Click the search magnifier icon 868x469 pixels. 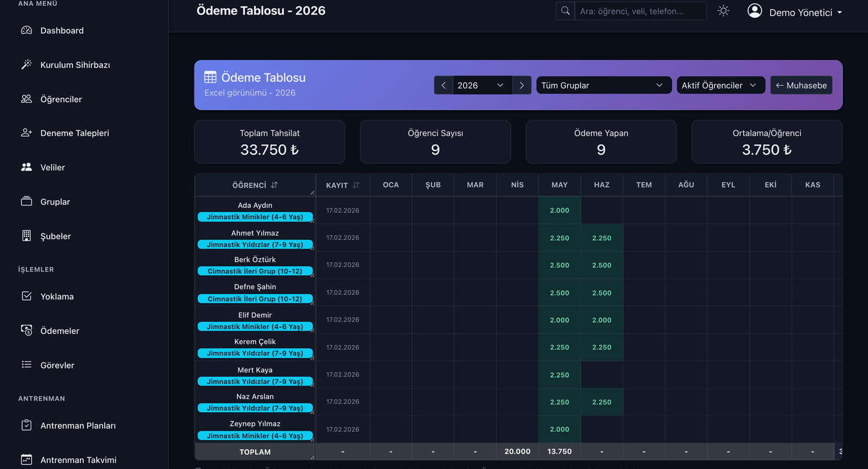tap(565, 11)
